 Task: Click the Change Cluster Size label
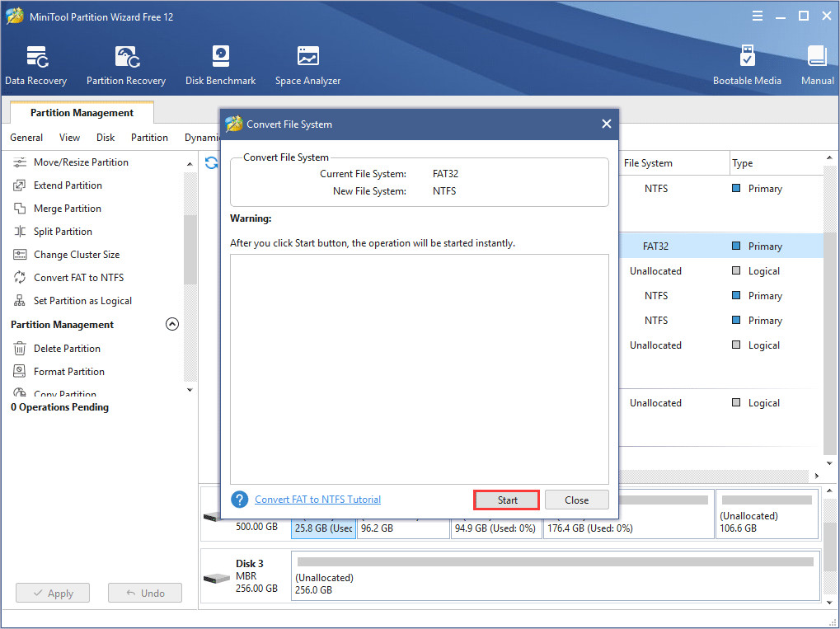point(77,255)
